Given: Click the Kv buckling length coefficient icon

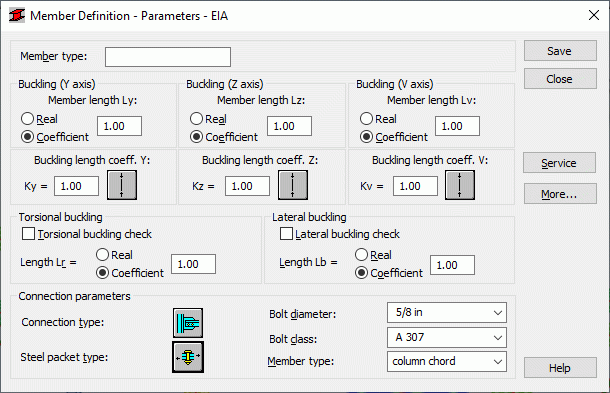Looking at the screenshot, I should click(x=460, y=185).
